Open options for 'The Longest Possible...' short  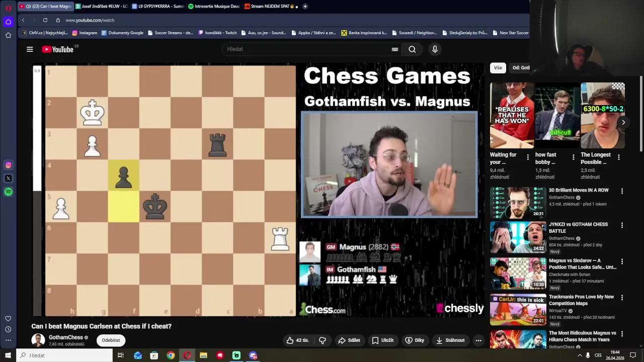point(618,157)
